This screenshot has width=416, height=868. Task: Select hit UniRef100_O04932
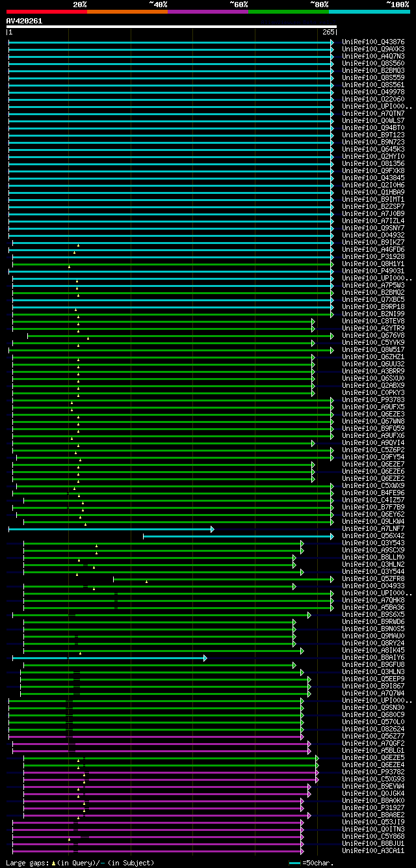point(373,236)
